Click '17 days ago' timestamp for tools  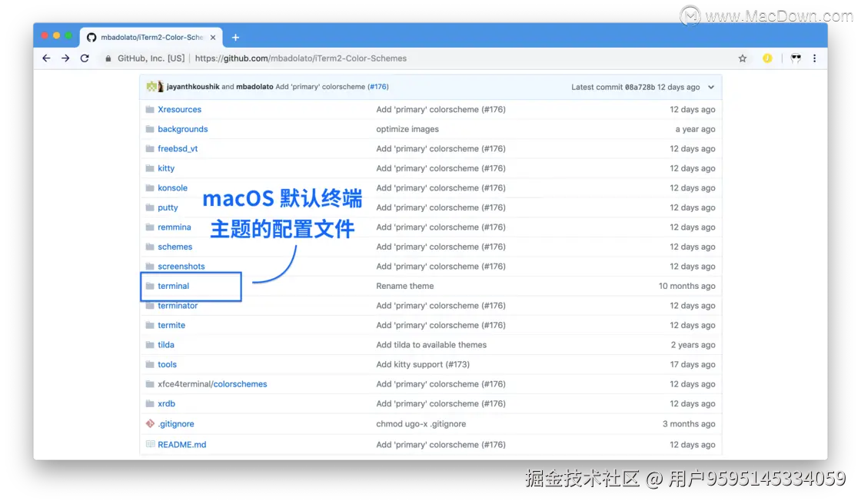pos(693,364)
